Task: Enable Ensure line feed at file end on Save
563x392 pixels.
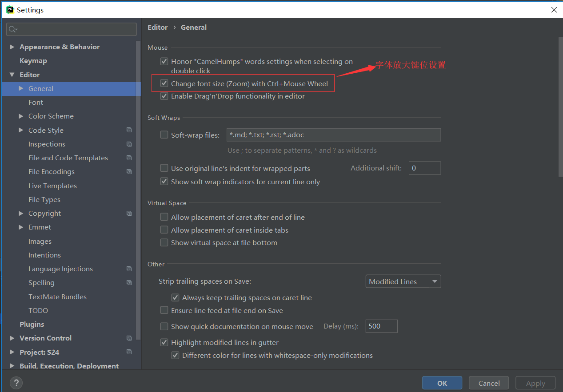Action: [x=164, y=310]
